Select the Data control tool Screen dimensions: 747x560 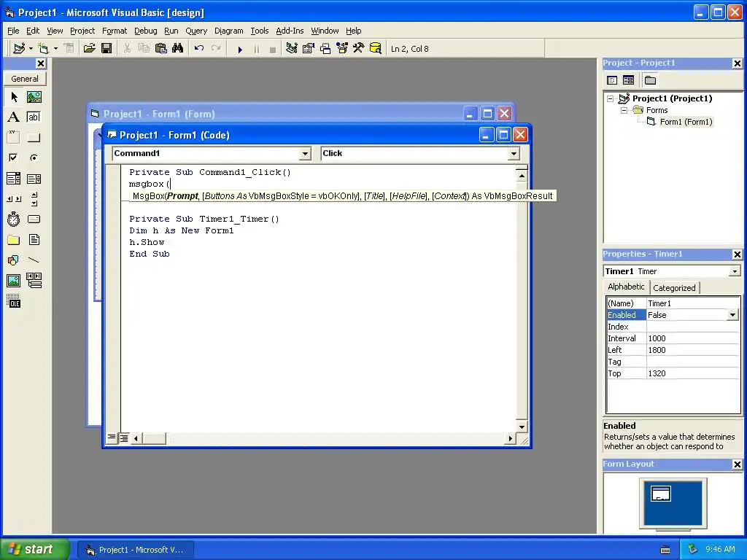tap(34, 281)
